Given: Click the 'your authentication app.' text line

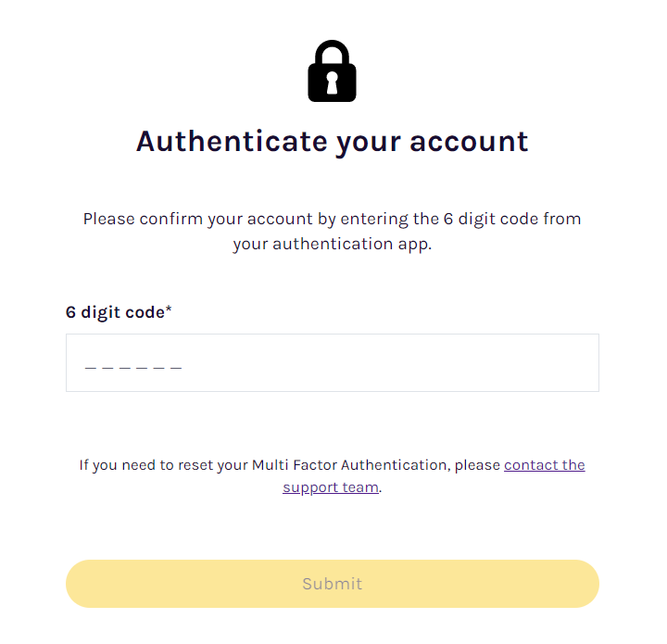Looking at the screenshot, I should click(333, 244).
